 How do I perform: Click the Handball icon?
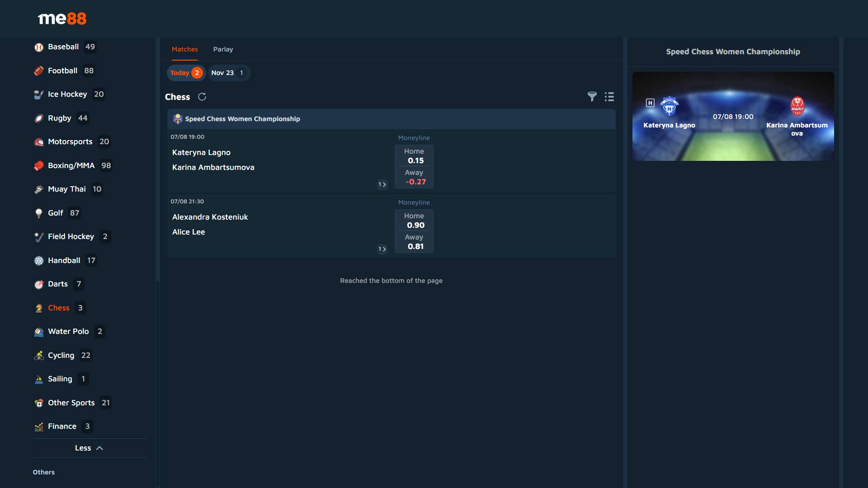39,261
